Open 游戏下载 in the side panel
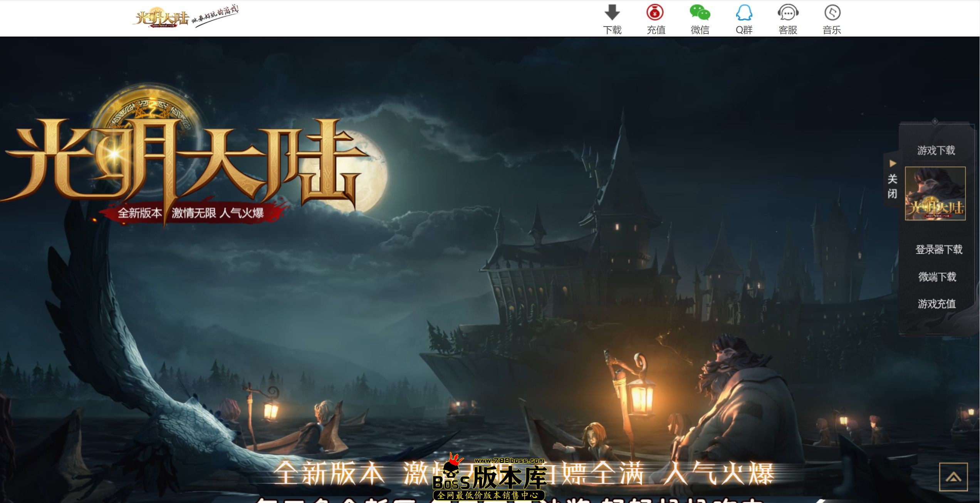Screen dimensions: 980x503 pyautogui.click(x=936, y=150)
